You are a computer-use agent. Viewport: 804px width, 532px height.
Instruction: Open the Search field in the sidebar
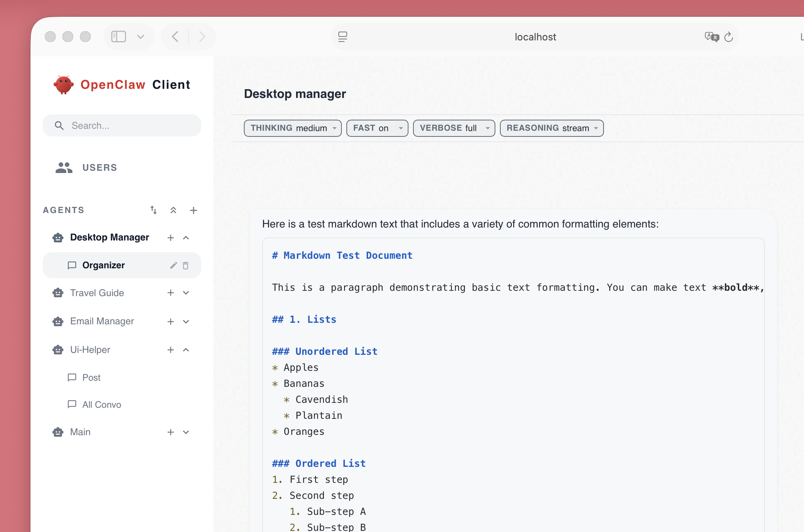click(x=122, y=125)
